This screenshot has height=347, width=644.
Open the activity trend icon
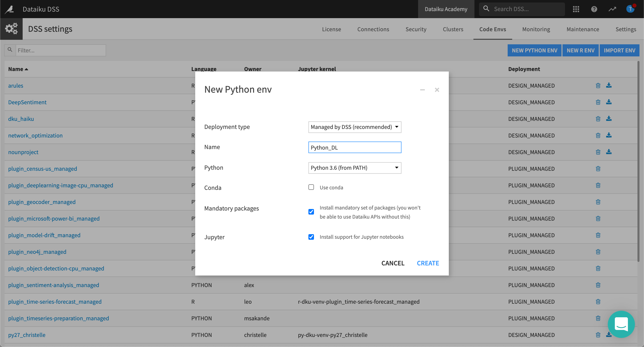pyautogui.click(x=612, y=9)
